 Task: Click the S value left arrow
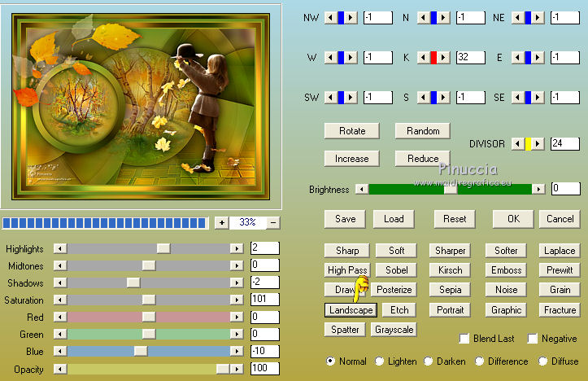coord(424,97)
